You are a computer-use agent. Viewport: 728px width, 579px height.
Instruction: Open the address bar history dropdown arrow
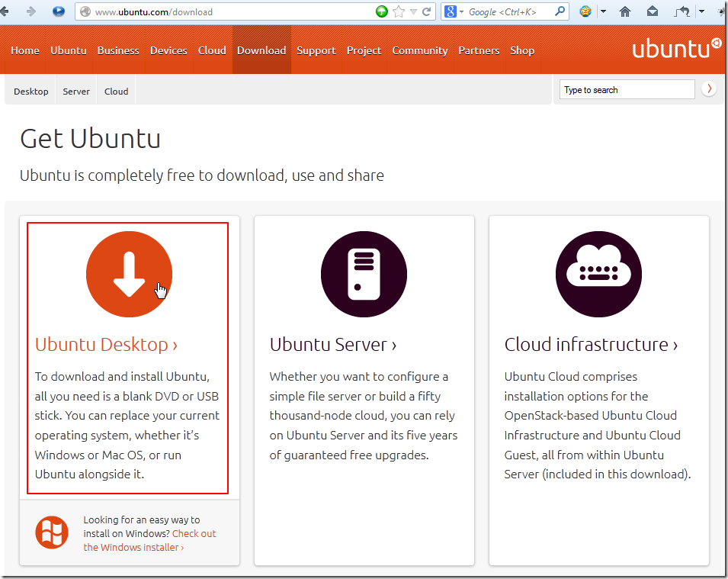point(413,12)
